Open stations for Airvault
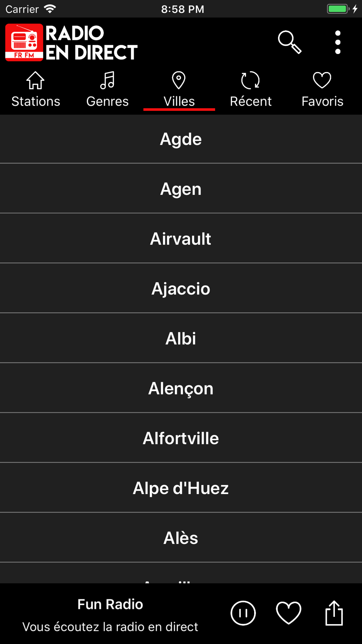 pos(181,239)
